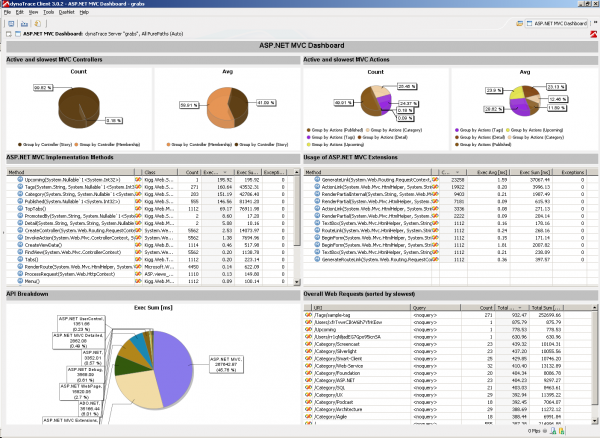Click the web request icon beside /Tags/sample-tag
The height and width of the screenshot is (438, 600).
tap(308, 315)
